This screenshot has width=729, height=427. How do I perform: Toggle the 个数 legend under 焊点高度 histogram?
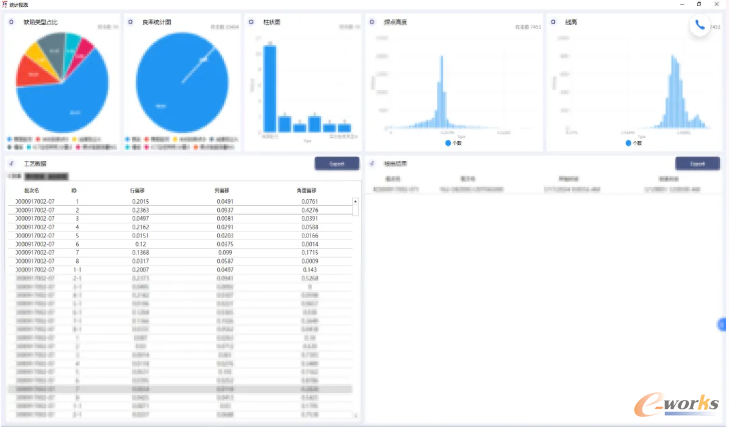click(x=453, y=143)
